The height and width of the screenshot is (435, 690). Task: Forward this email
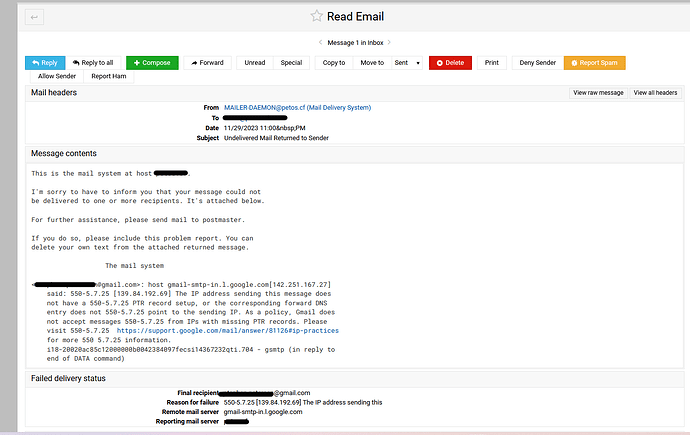tap(207, 63)
